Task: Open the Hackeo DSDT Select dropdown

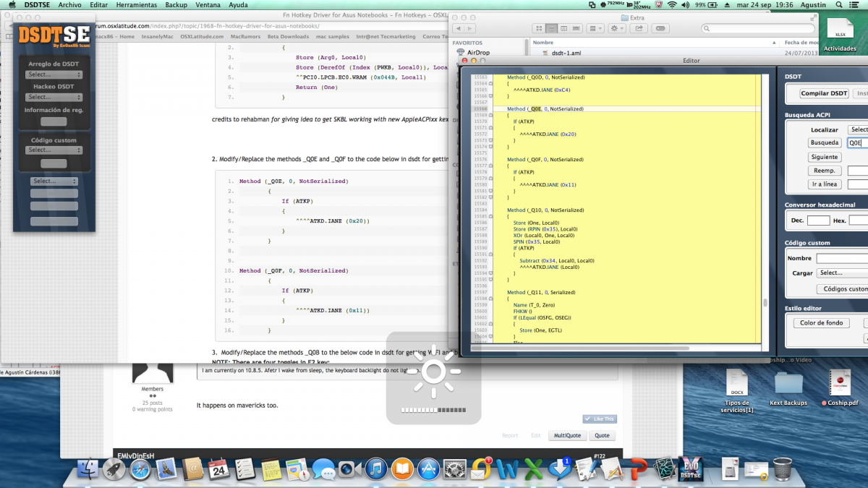Action: click(x=54, y=97)
